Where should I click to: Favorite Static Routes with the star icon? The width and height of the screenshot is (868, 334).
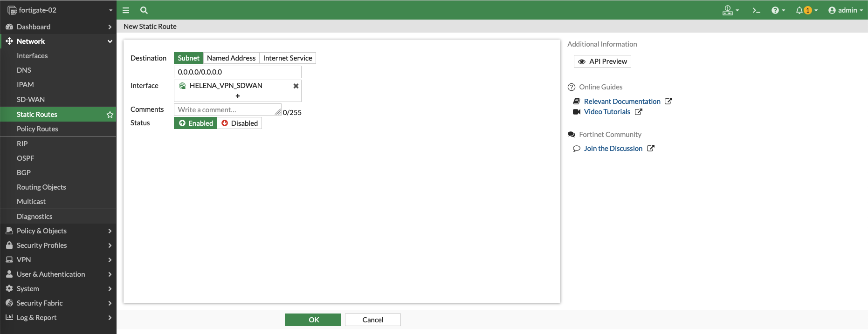(110, 115)
